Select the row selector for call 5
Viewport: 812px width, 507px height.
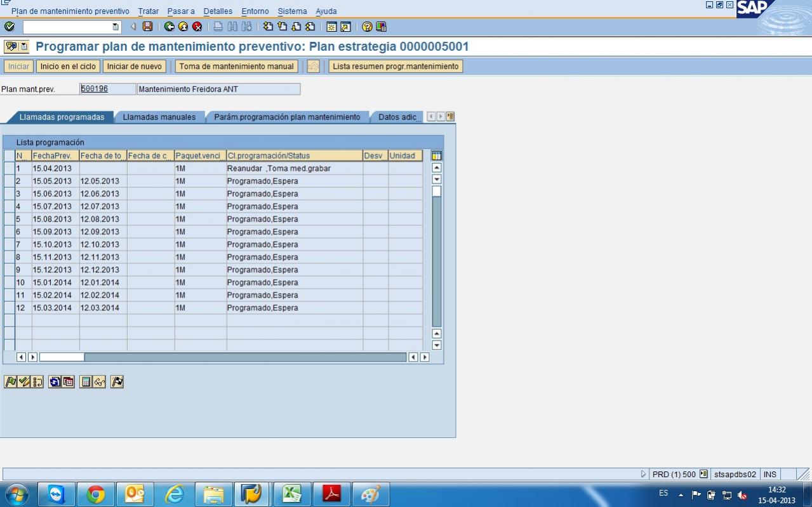[x=9, y=219]
